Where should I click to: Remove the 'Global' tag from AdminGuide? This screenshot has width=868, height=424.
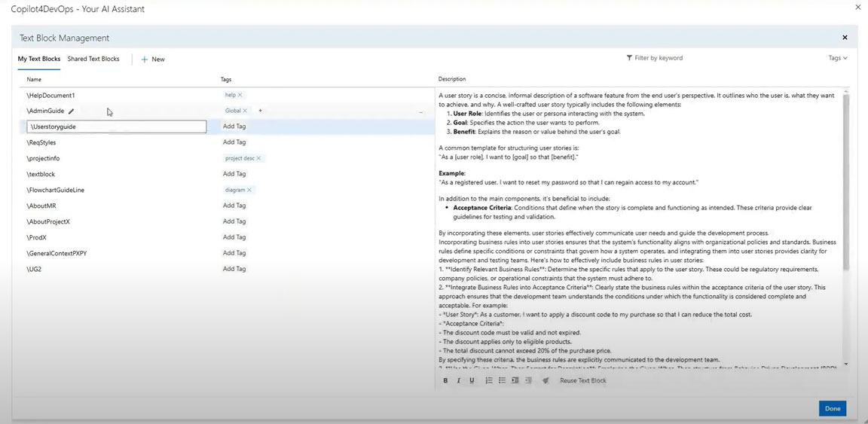pos(245,111)
